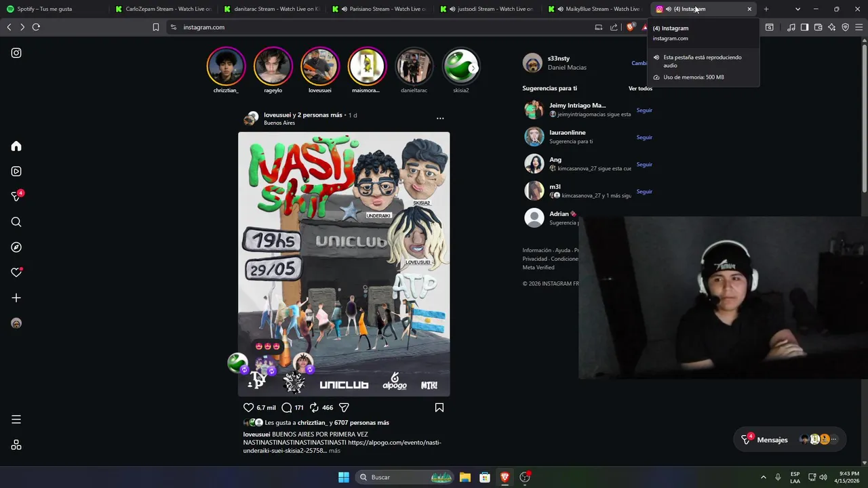
Task: Open the Windows Start menu
Action: (x=344, y=477)
